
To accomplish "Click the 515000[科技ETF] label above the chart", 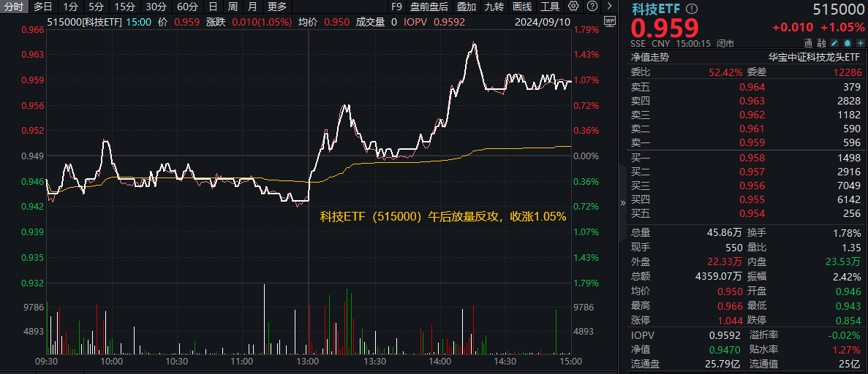I will tap(83, 22).
